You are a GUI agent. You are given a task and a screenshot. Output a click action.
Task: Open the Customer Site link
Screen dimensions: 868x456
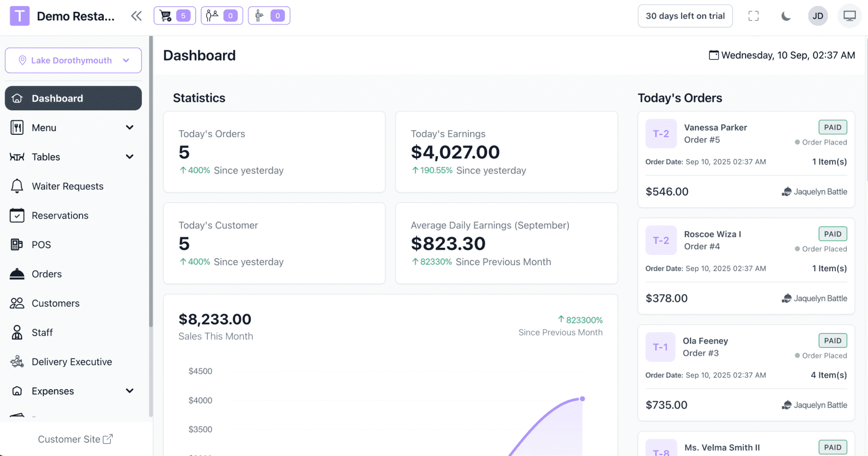pyautogui.click(x=75, y=439)
